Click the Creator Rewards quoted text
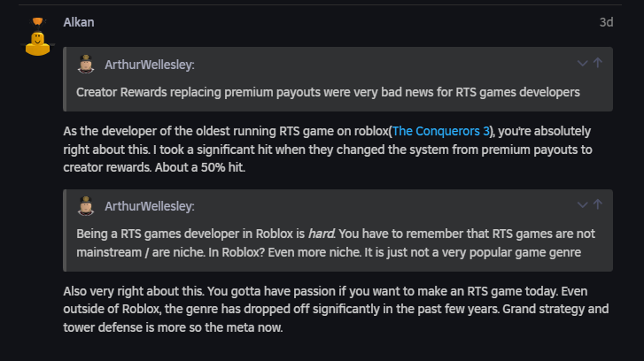This screenshot has height=361, width=644. click(328, 91)
